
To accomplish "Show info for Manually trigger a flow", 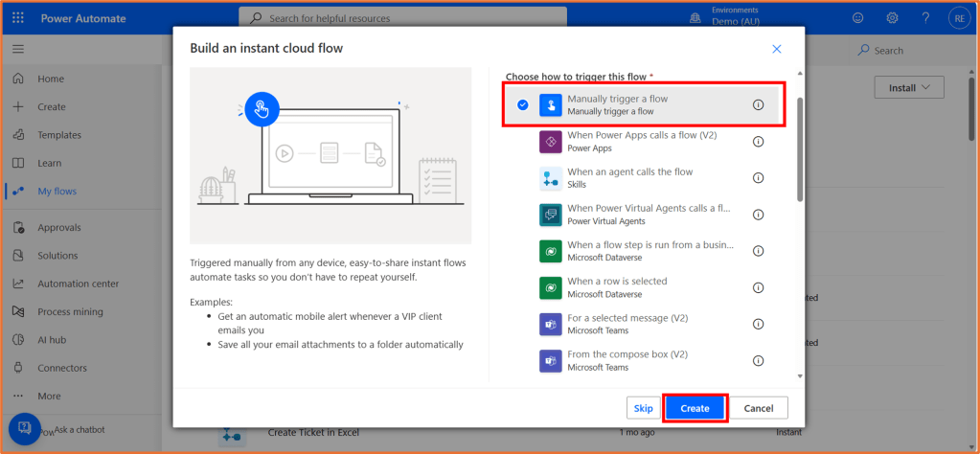I will 758,104.
